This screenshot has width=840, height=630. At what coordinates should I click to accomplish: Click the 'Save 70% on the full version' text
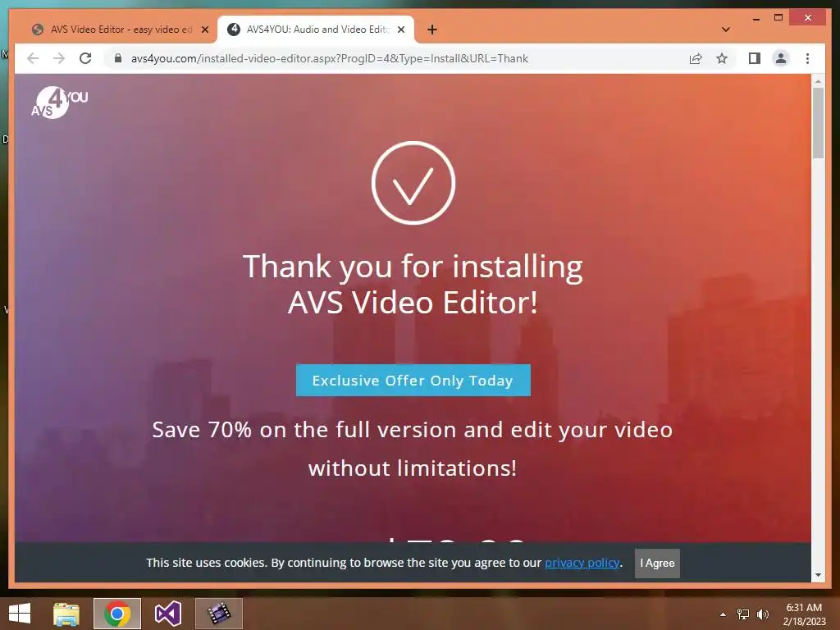pos(413,449)
